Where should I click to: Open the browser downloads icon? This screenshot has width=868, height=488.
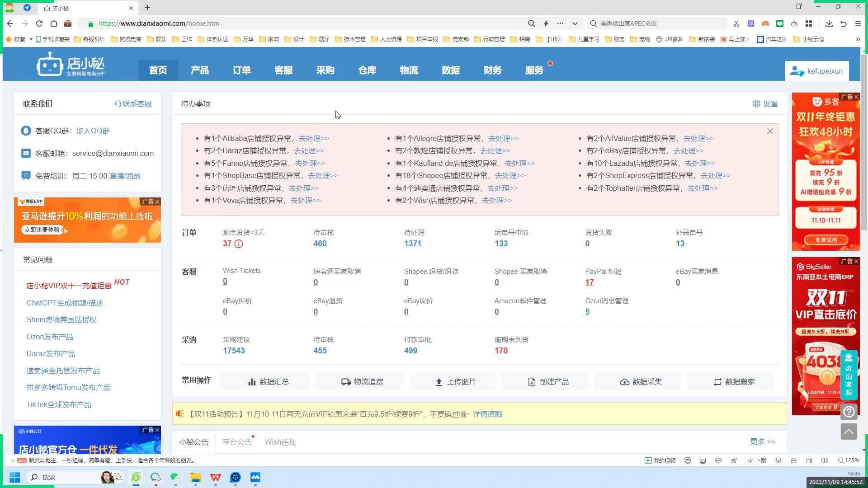pos(829,23)
